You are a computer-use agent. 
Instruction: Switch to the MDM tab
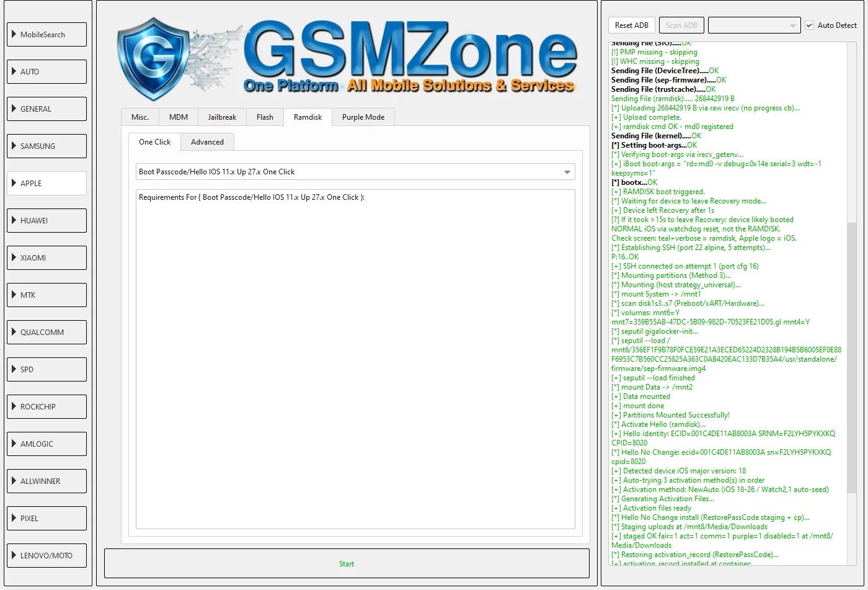pyautogui.click(x=179, y=117)
